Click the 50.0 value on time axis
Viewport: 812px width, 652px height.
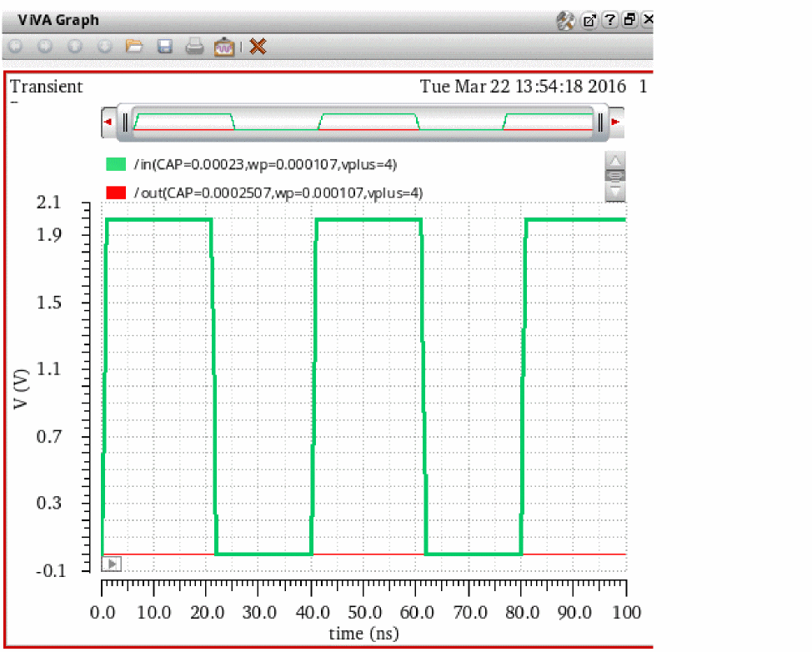tap(365, 613)
